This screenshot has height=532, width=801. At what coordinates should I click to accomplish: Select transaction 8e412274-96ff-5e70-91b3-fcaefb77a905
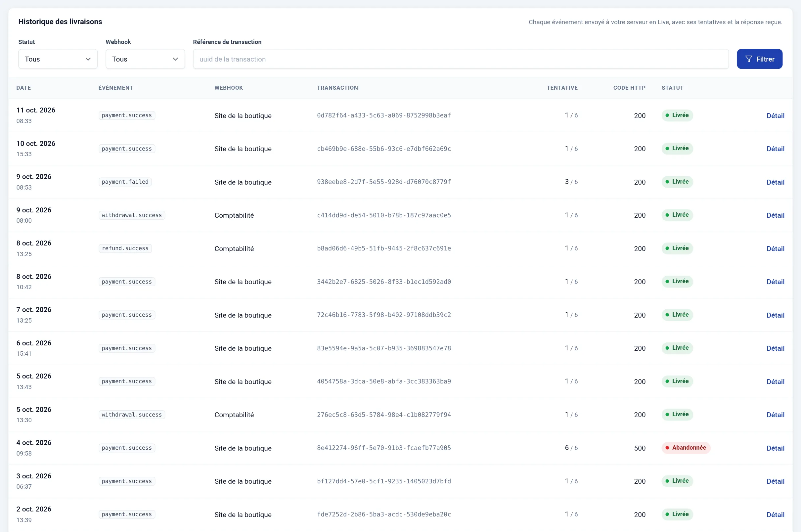(x=384, y=448)
